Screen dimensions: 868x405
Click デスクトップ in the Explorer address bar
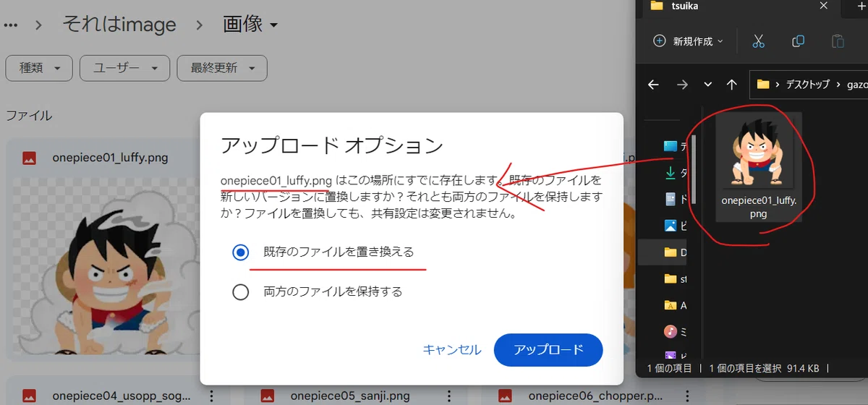coord(808,85)
